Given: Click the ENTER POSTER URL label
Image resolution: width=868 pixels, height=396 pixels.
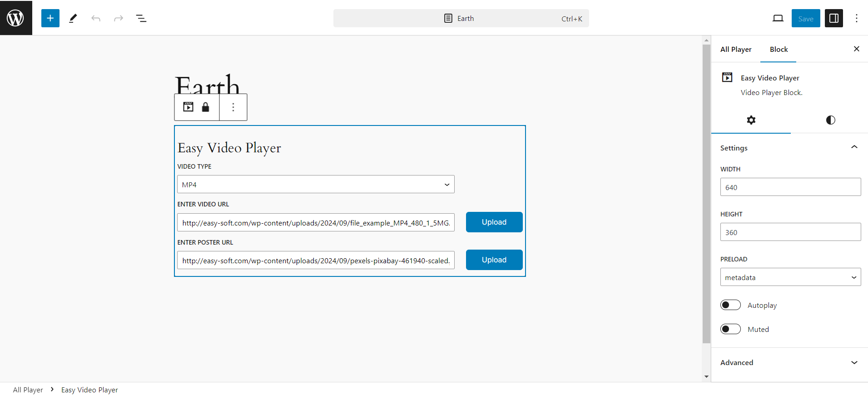Looking at the screenshot, I should [205, 242].
